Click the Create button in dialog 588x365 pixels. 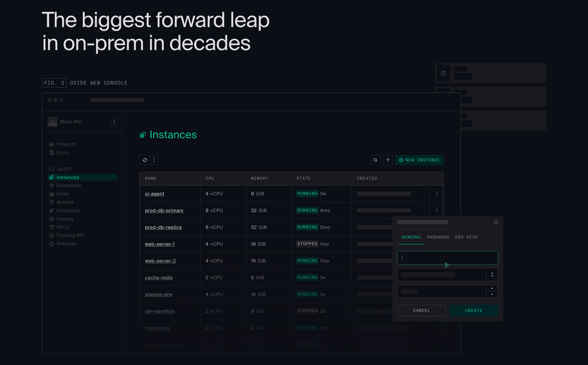tap(474, 310)
